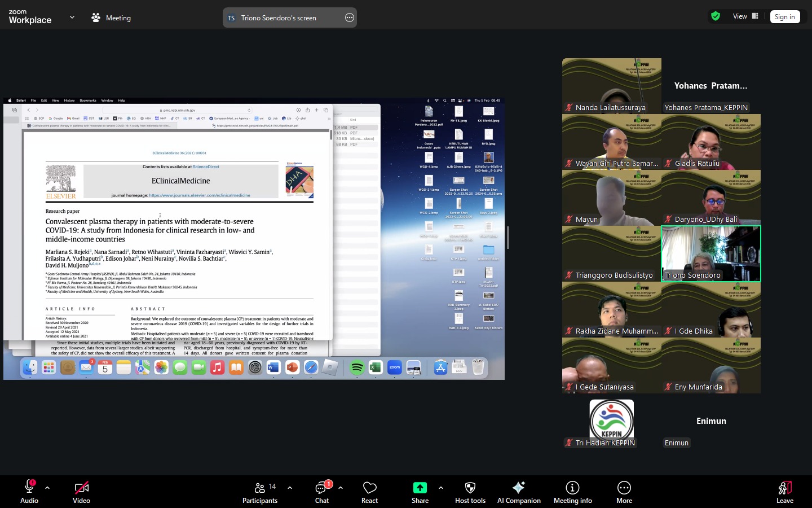The image size is (812, 508).
Task: Open the View layout menu
Action: 745,16
